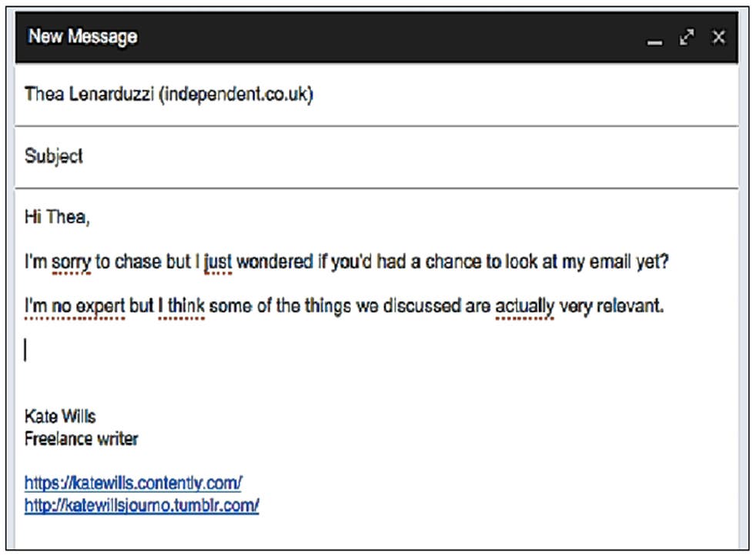
Task: Place cursor after "very relevant."
Action: point(664,306)
